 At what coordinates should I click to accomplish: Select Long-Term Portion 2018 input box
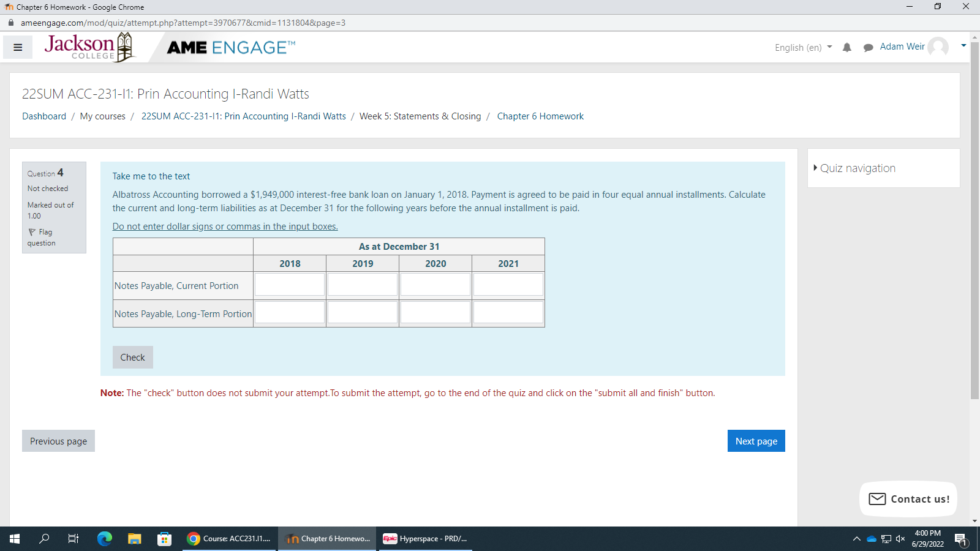point(290,312)
